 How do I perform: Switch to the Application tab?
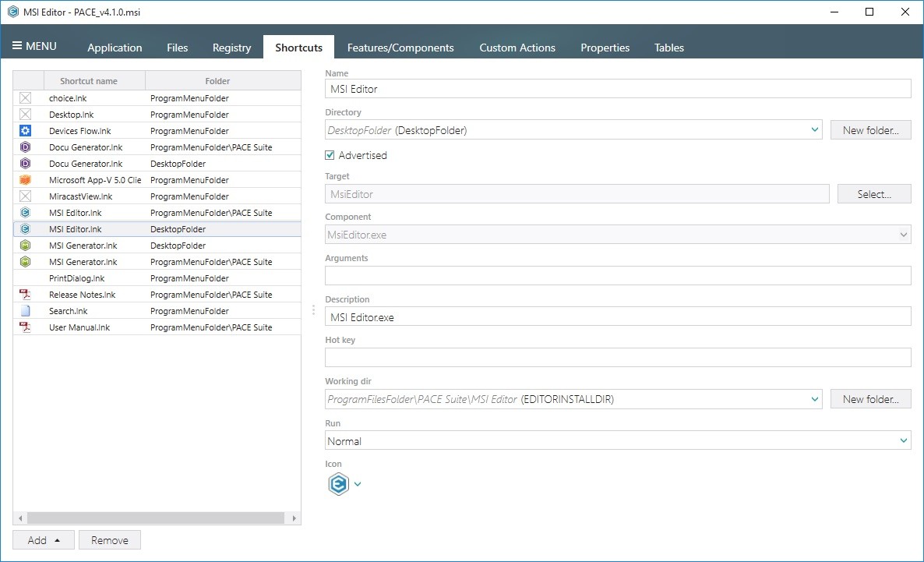click(x=115, y=48)
